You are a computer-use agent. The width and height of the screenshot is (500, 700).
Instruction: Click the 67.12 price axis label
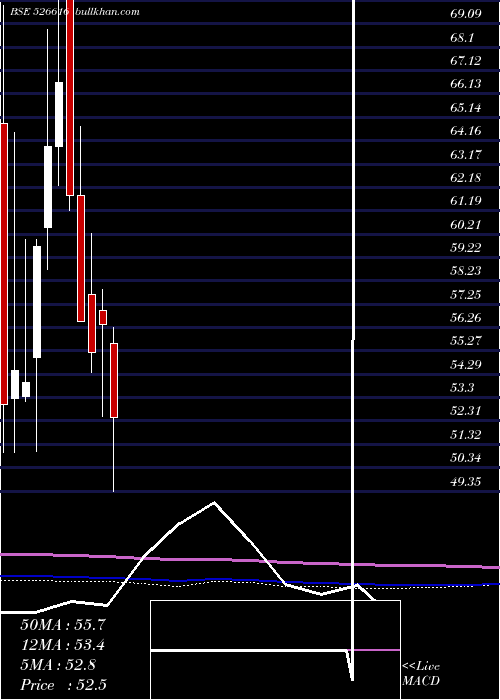pos(466,61)
